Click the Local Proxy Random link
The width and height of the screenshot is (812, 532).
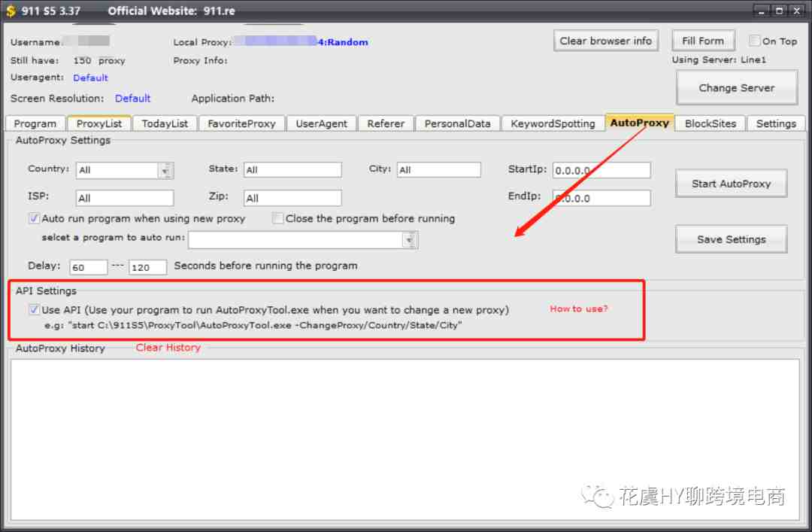pos(343,42)
